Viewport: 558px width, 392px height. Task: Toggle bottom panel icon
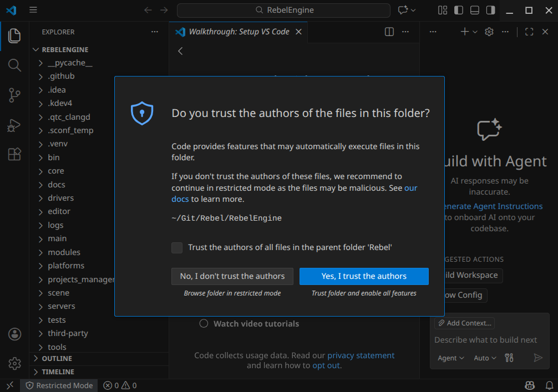click(474, 10)
